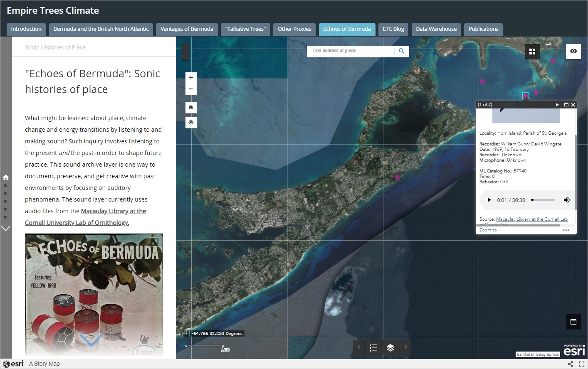The image size is (588, 369).
Task: Zoom in on the map
Action: pyautogui.click(x=191, y=78)
